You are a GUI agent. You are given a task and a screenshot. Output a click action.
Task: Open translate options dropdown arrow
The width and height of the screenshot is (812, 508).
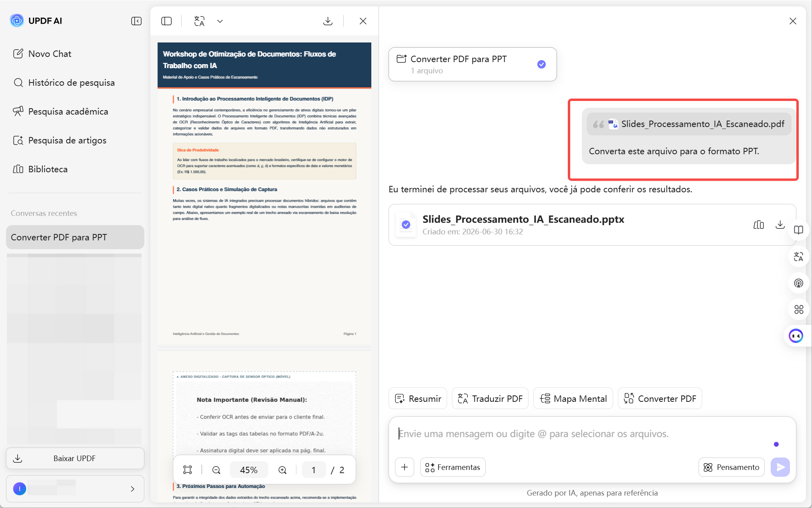pyautogui.click(x=220, y=21)
